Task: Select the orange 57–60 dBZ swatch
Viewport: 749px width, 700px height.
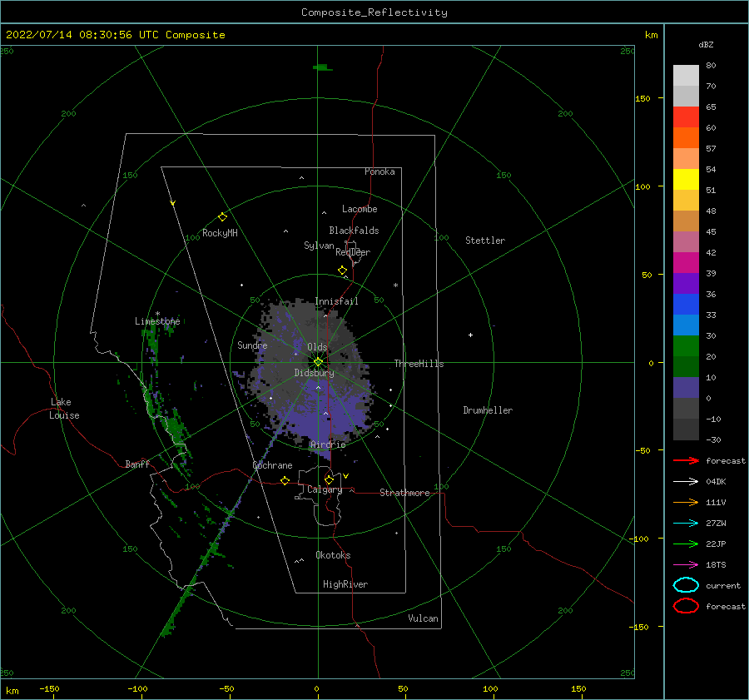Action: [686, 137]
